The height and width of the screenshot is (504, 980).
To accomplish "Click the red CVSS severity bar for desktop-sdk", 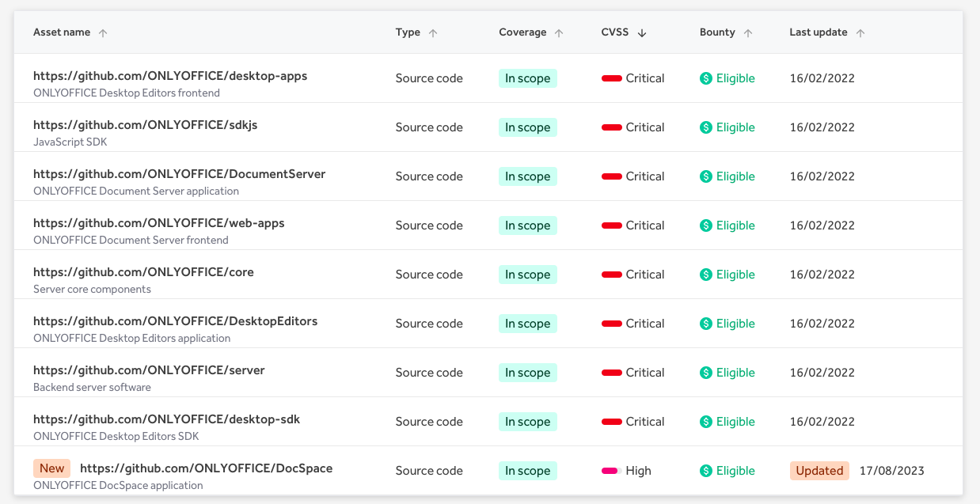I will click(612, 422).
